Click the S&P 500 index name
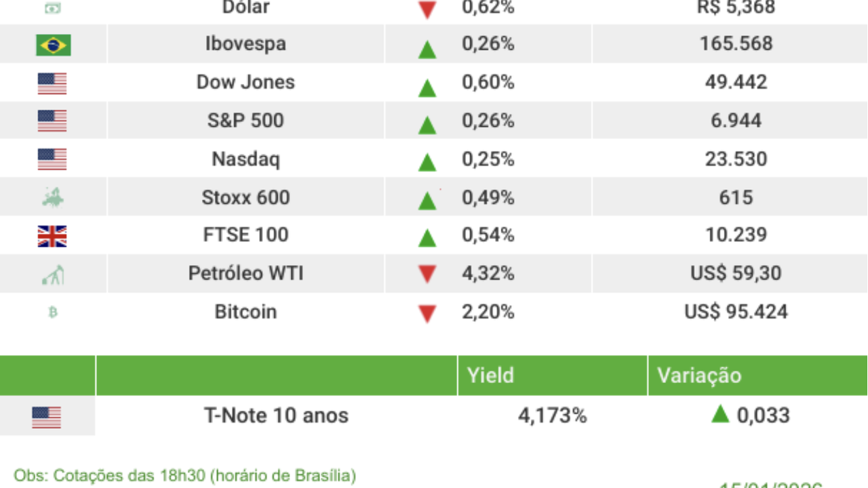The height and width of the screenshot is (488, 868). tap(245, 121)
